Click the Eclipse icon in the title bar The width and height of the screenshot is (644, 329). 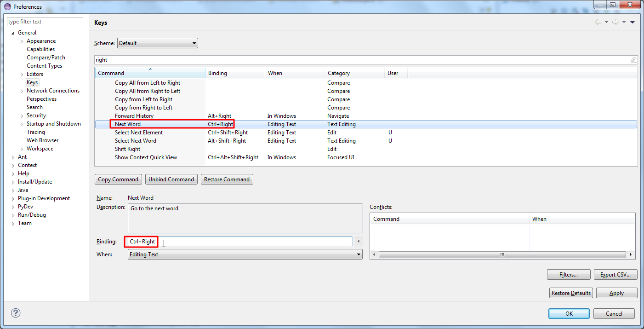(7, 6)
